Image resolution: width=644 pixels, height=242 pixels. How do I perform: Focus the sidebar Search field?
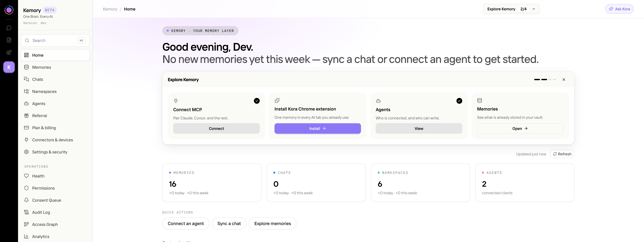pyautogui.click(x=55, y=41)
